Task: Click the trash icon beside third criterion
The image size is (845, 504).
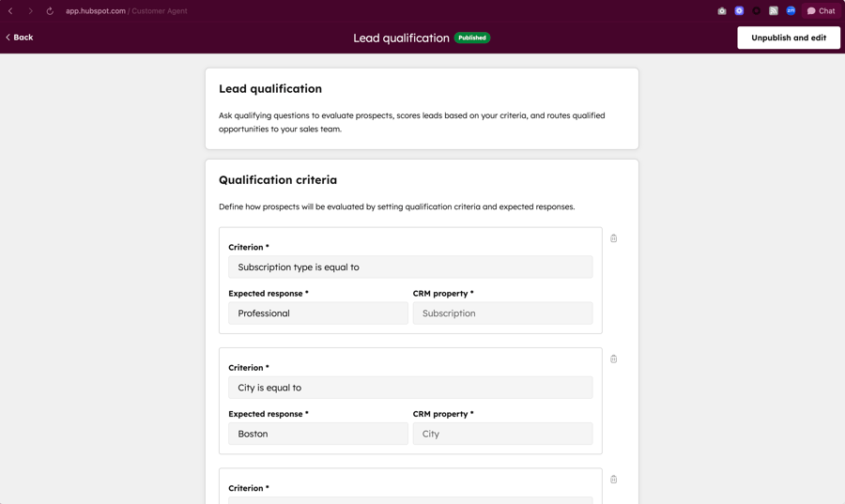Action: [614, 480]
